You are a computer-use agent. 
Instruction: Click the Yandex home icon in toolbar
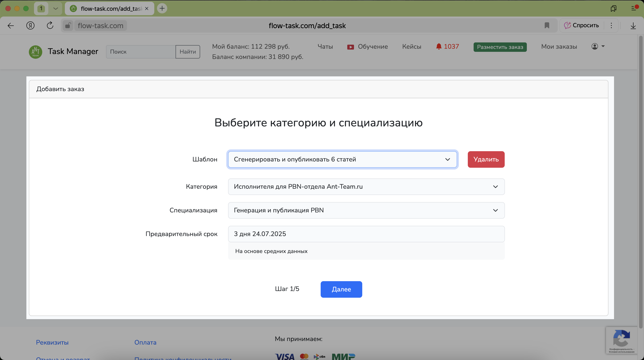click(x=30, y=25)
